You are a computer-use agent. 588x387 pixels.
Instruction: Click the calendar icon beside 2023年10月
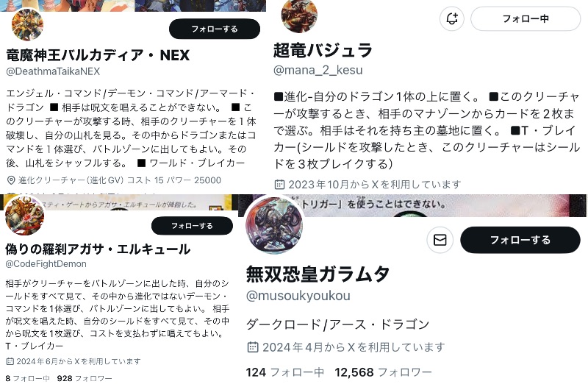280,185
